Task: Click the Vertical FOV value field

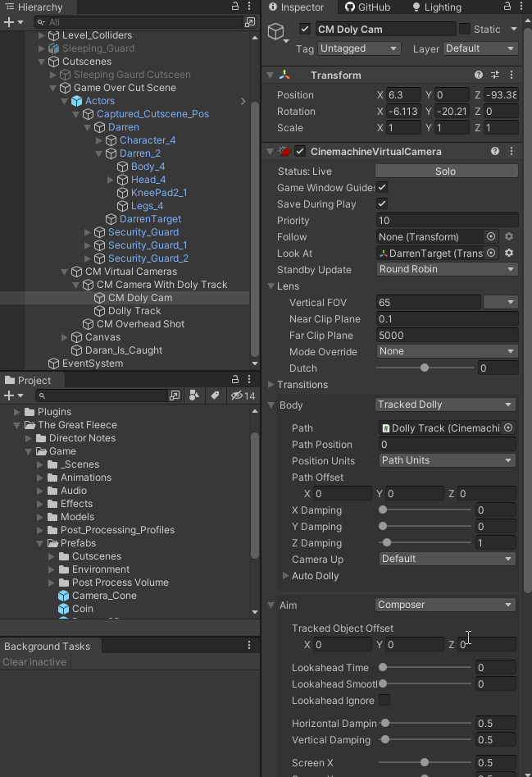Action: click(429, 302)
